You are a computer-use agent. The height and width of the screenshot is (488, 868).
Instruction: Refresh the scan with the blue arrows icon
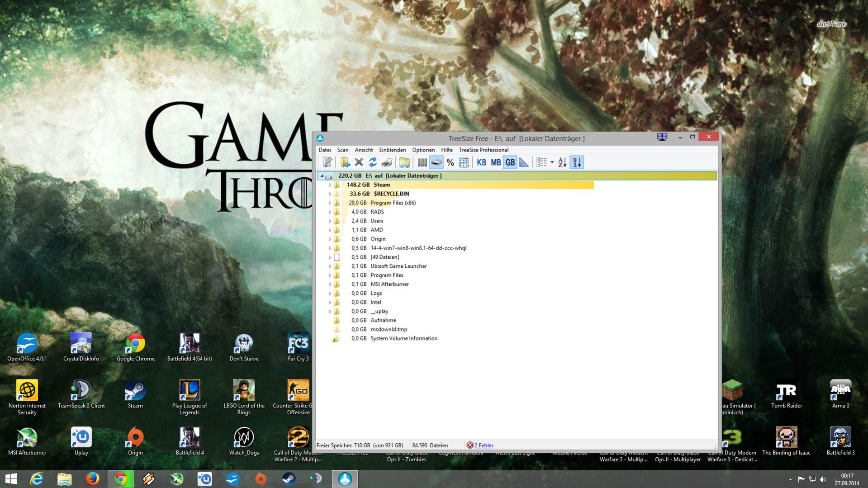[373, 162]
